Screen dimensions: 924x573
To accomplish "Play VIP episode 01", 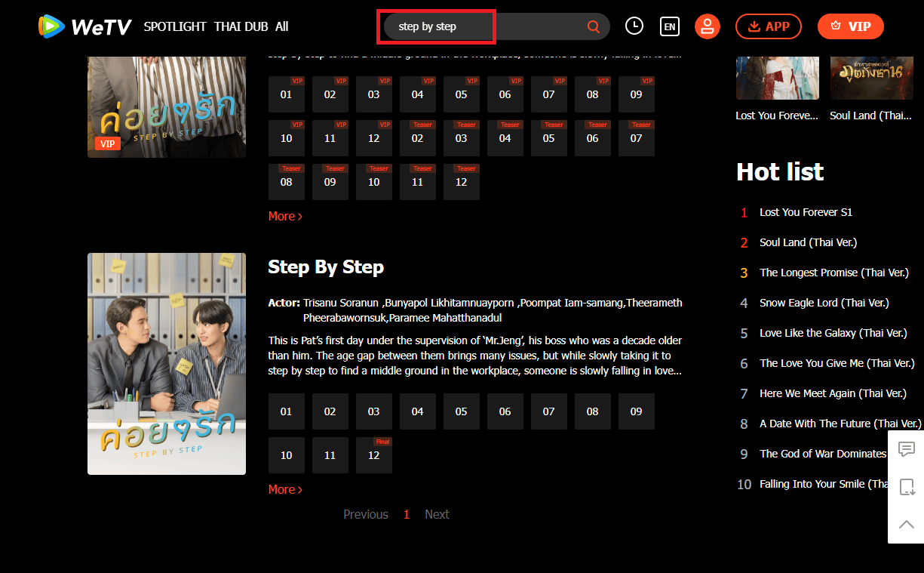I will click(x=287, y=94).
